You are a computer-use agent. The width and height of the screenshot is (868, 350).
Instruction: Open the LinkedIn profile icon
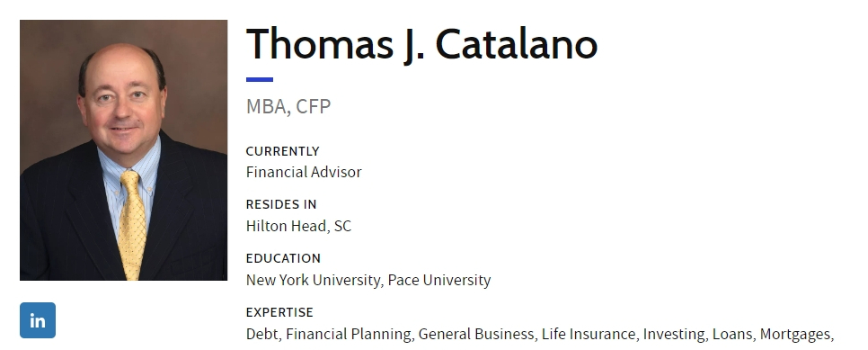[38, 320]
